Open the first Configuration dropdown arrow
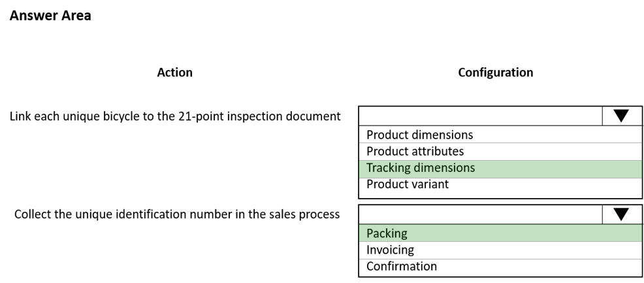644x283 pixels. (x=621, y=116)
